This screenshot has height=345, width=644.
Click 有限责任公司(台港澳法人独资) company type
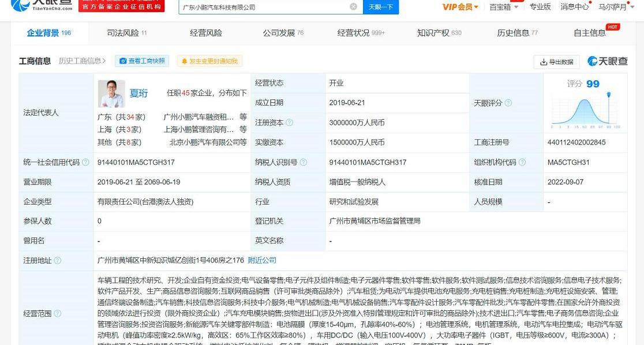point(145,202)
